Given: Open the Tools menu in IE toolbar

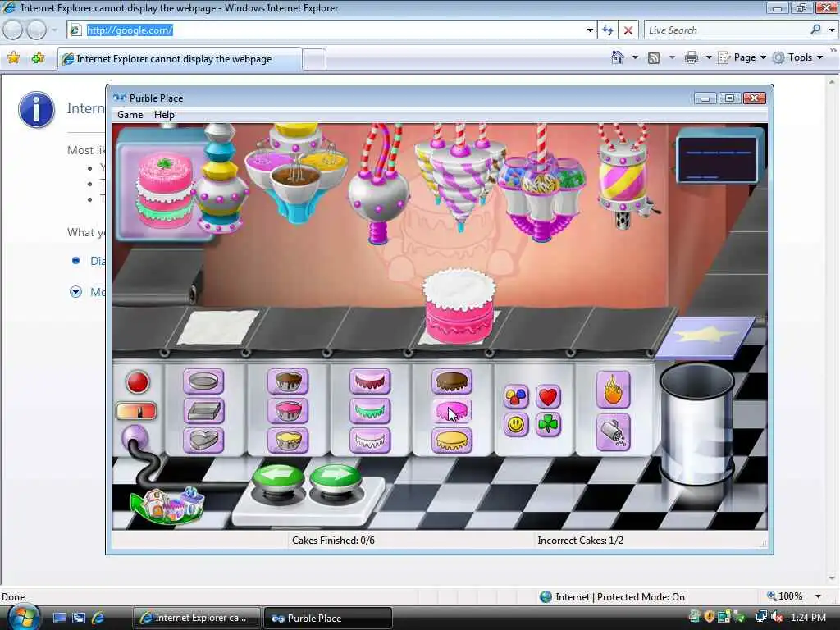Looking at the screenshot, I should 798,57.
